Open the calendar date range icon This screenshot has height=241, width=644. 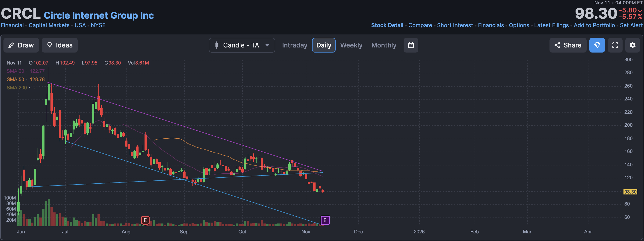pyautogui.click(x=411, y=45)
